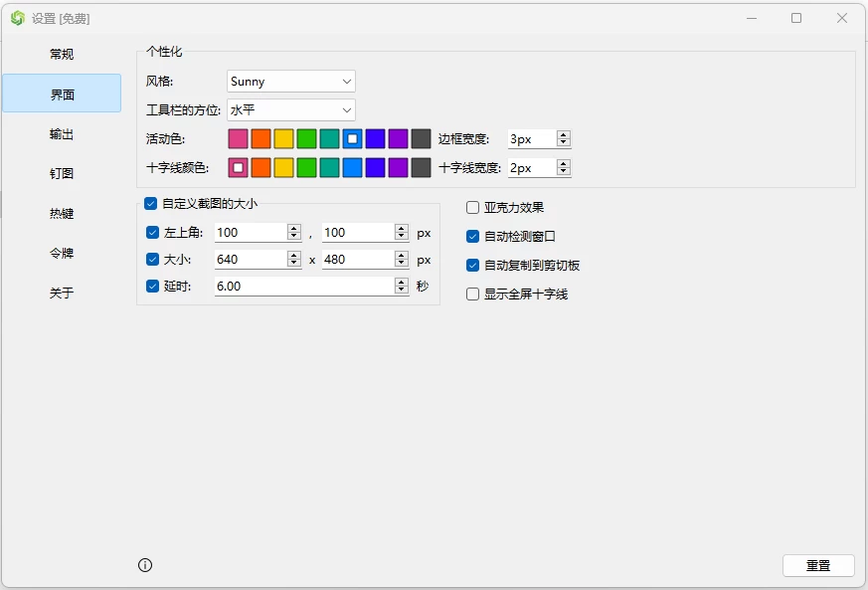The width and height of the screenshot is (868, 590).
Task: Uncheck 自动检测窗口
Action: coord(472,236)
